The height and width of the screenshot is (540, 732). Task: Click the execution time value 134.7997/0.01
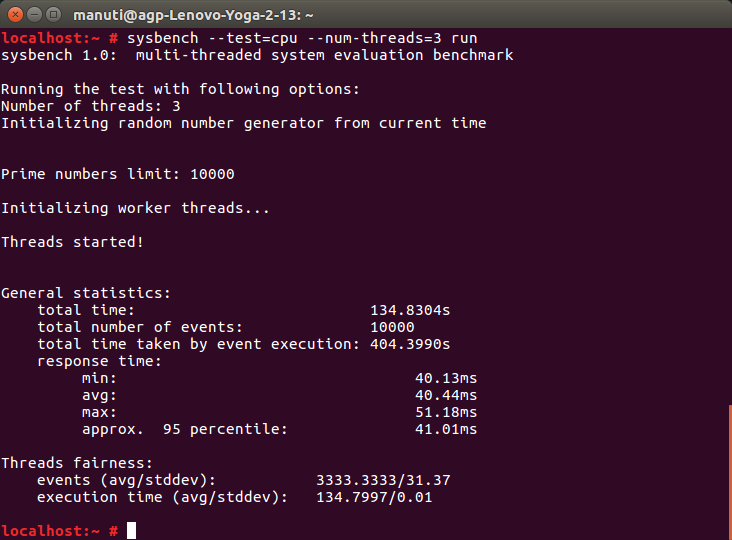point(374,497)
